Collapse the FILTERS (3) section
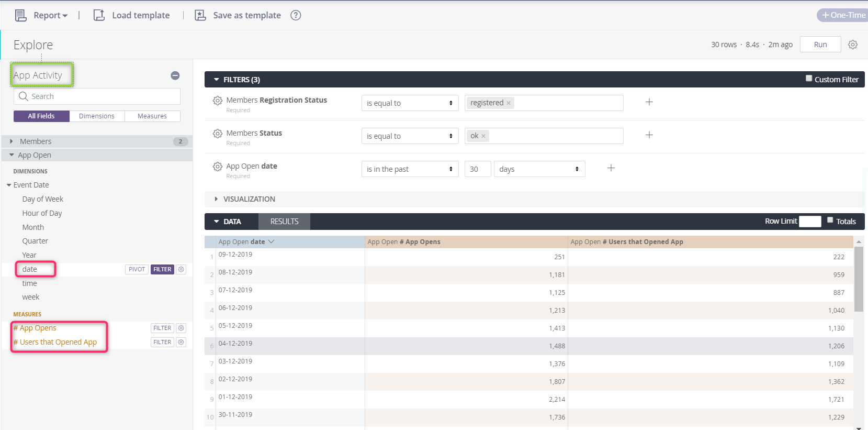 [x=217, y=80]
